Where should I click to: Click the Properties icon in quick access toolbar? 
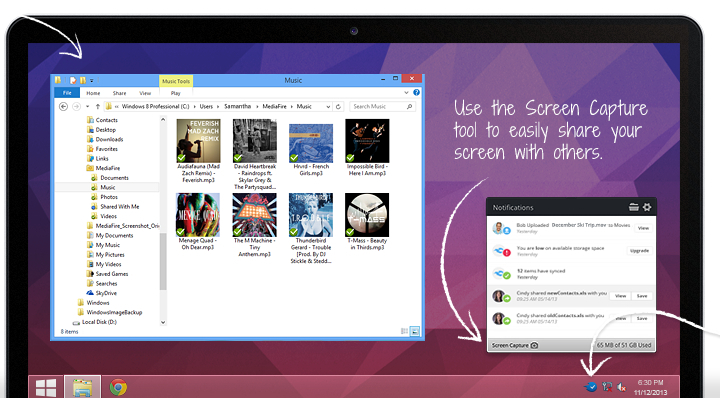point(73,80)
